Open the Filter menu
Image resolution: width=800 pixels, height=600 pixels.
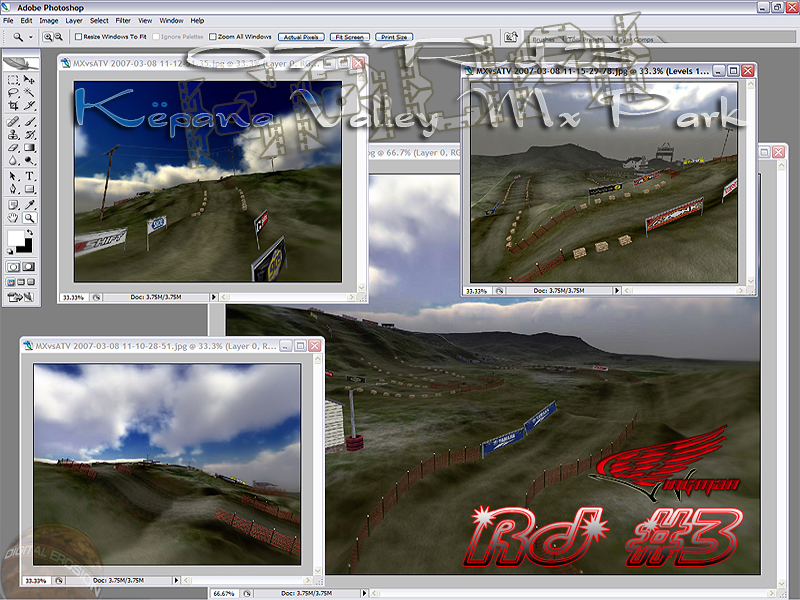[123, 20]
